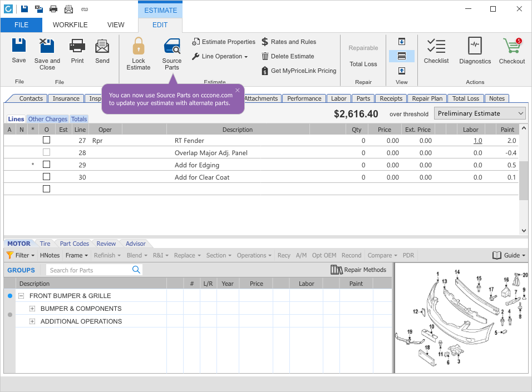The image size is (532, 392).
Task: Expand BUMPER & COMPONENTS
Action: (x=32, y=309)
